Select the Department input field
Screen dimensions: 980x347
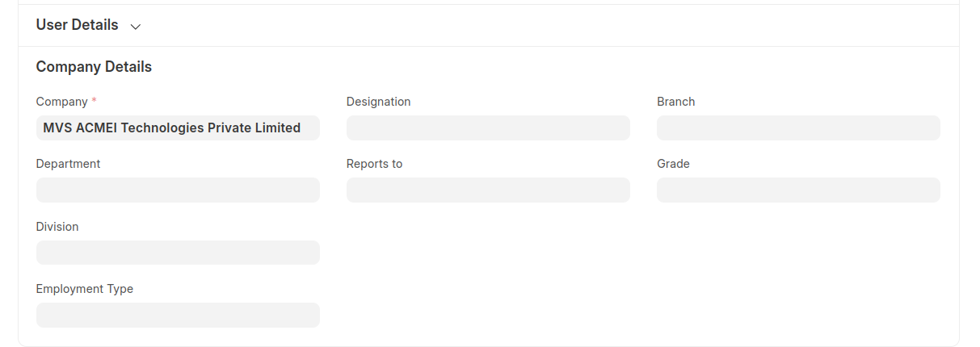coord(178,190)
